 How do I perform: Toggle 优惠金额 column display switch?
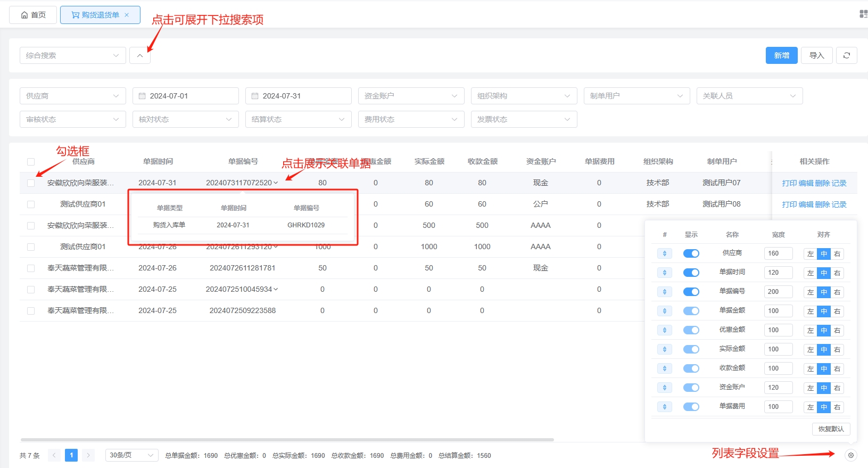point(691,330)
